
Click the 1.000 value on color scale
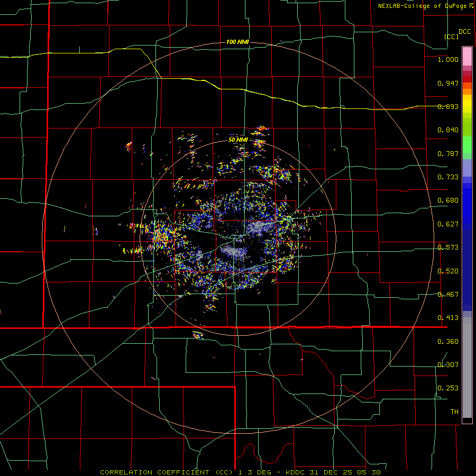click(448, 59)
